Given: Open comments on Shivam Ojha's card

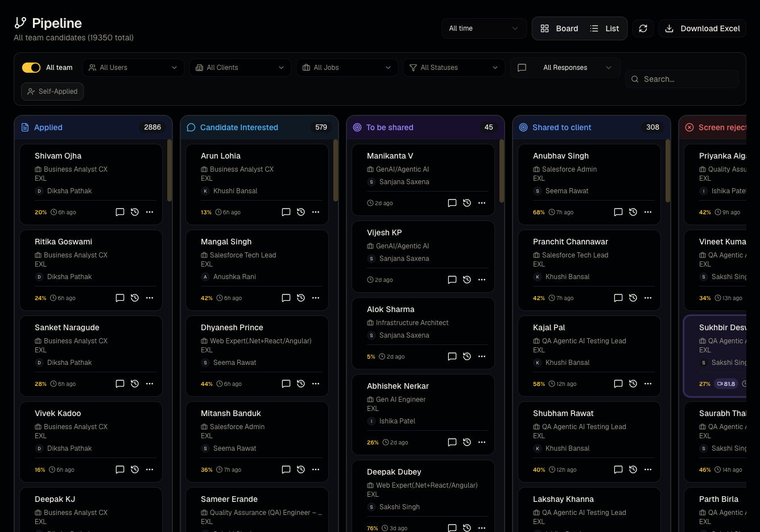Looking at the screenshot, I should click(x=120, y=212).
